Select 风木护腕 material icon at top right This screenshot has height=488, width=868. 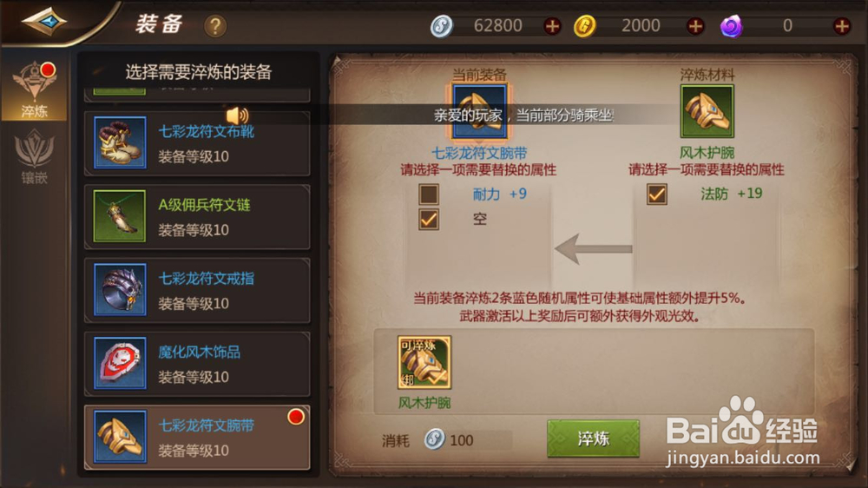707,111
